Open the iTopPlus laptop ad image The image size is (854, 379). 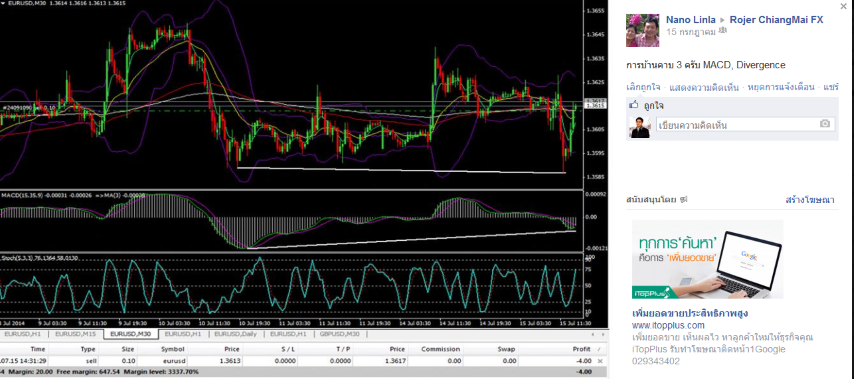tap(707, 259)
